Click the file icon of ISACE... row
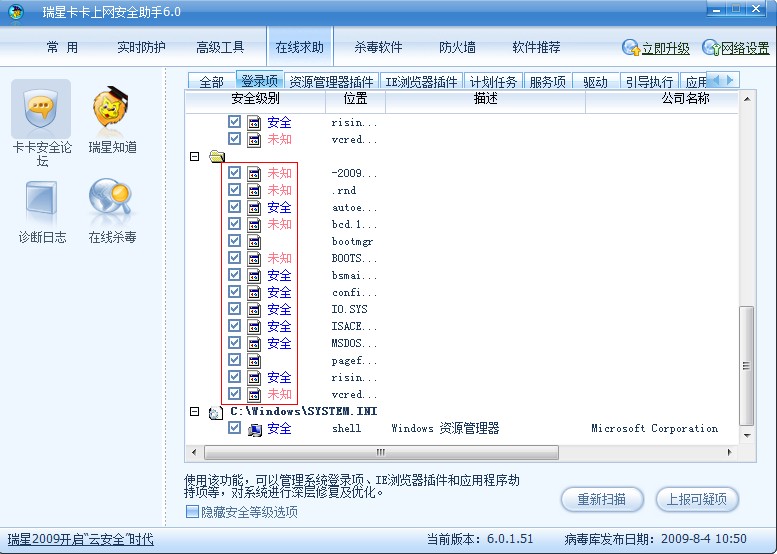Viewport: 777px width, 554px height. pyautogui.click(x=254, y=327)
